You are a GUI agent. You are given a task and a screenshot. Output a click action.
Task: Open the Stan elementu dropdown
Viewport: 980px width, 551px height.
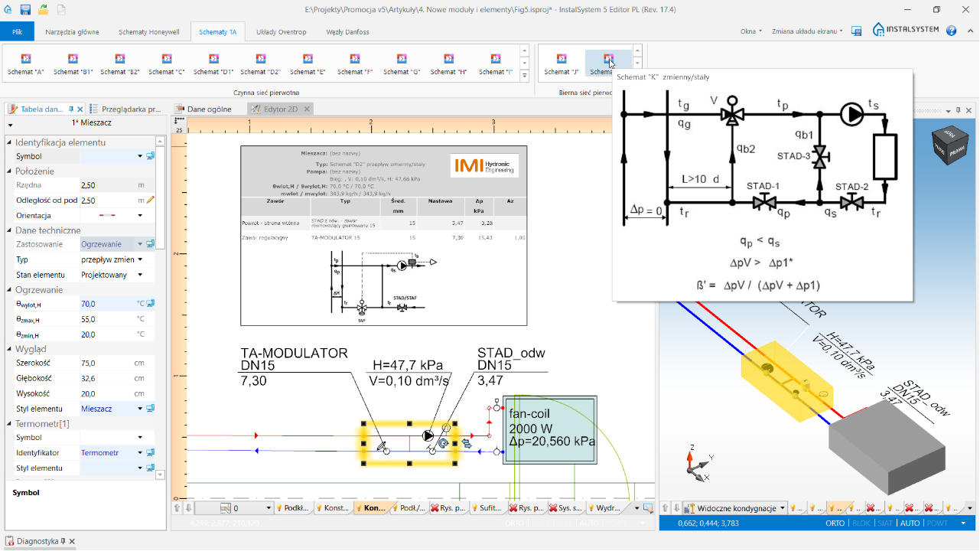(x=140, y=275)
